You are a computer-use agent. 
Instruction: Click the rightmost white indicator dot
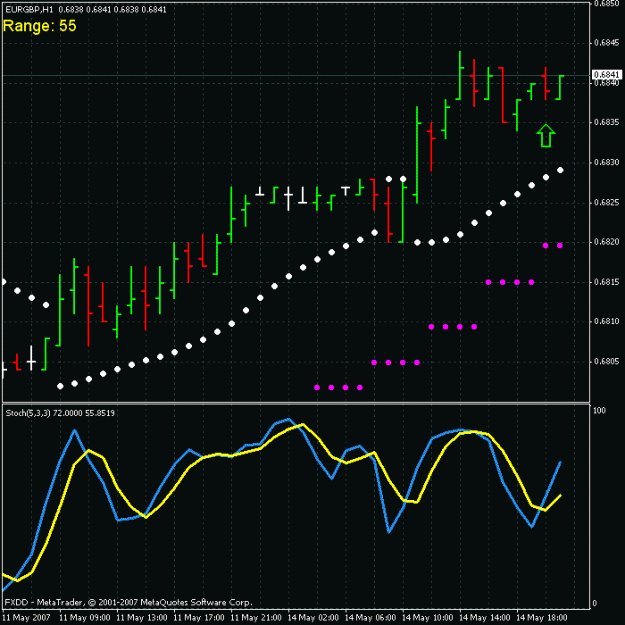coord(560,170)
